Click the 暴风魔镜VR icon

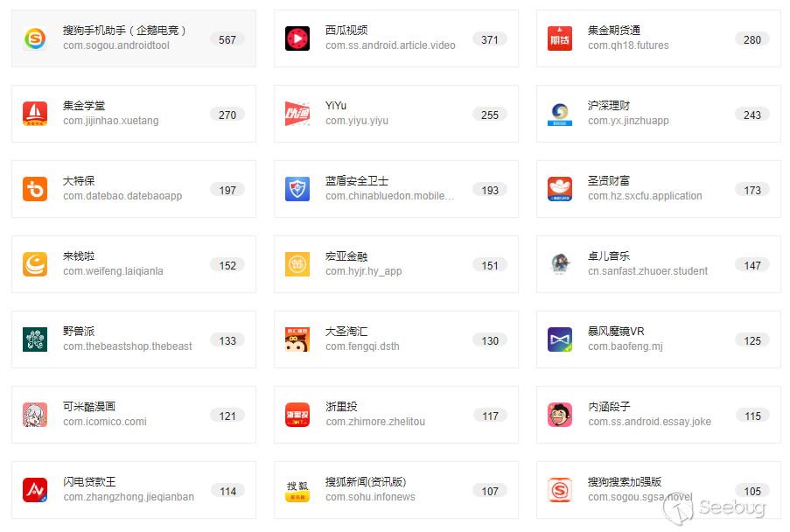point(560,339)
